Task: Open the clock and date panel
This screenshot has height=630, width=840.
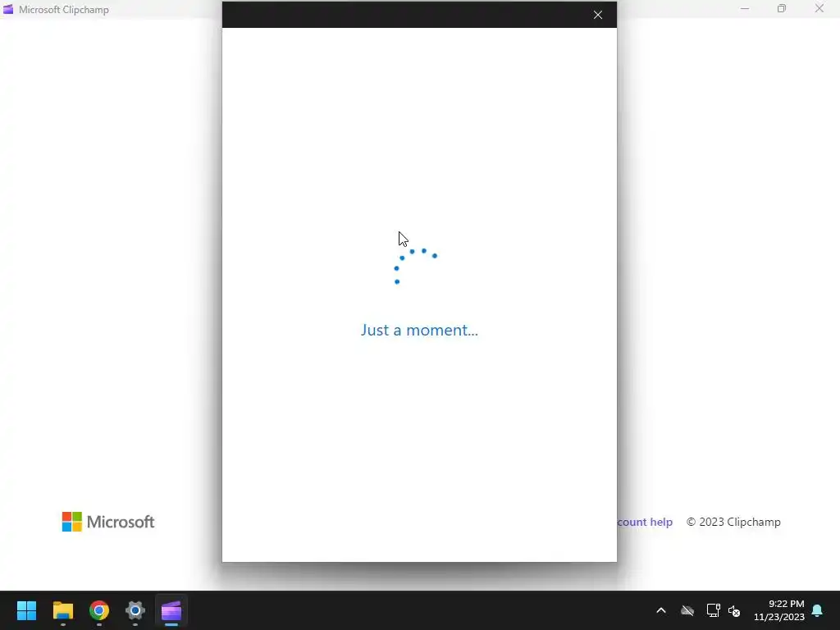Action: pyautogui.click(x=779, y=610)
